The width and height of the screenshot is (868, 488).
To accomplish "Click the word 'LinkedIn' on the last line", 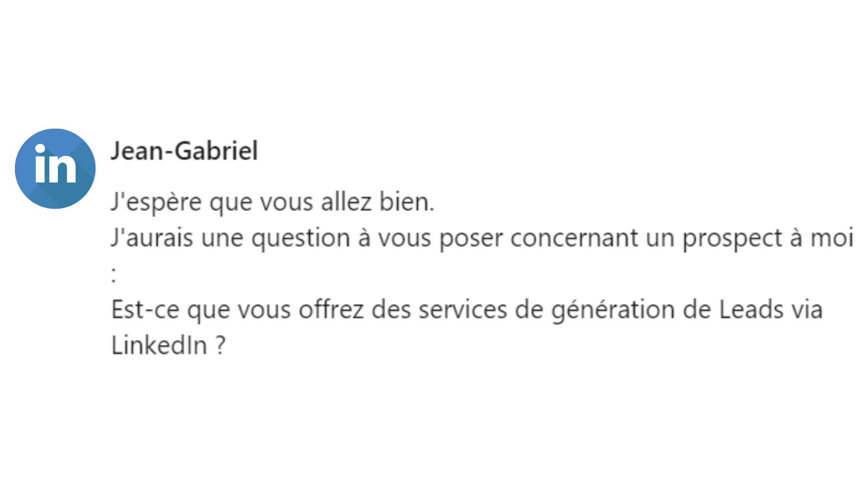I will point(159,346).
